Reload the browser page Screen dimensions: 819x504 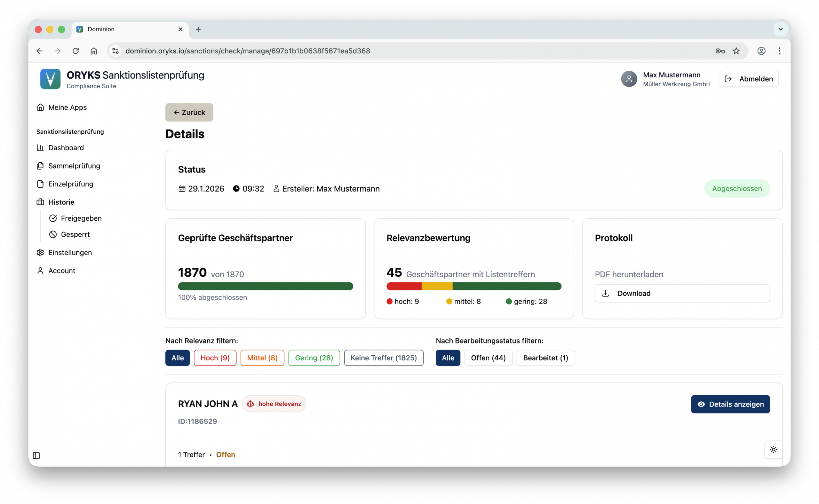tap(76, 51)
